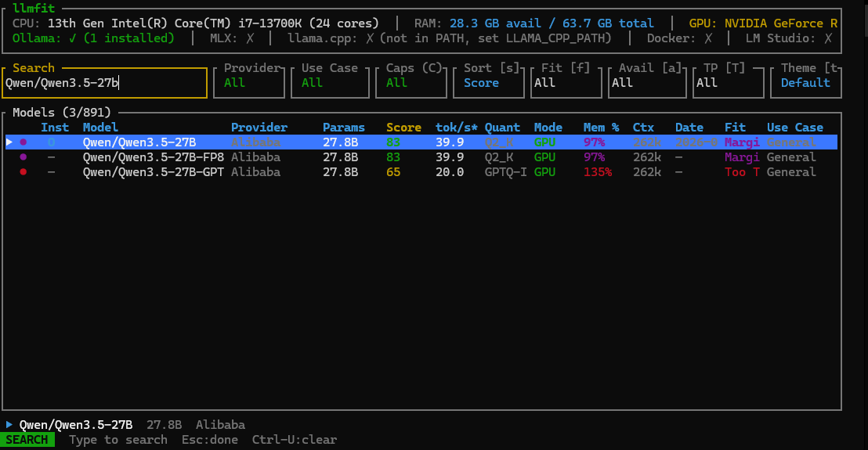
Task: Click the selection arrow on highlighted row
Action: [9, 142]
